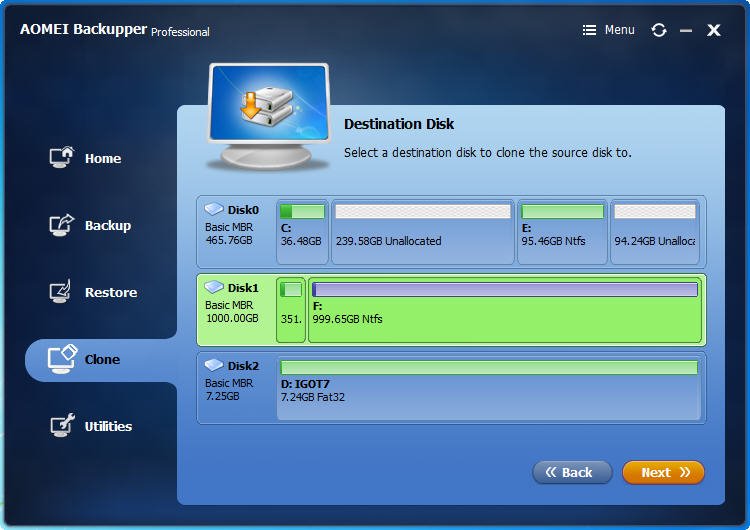The width and height of the screenshot is (750, 530).
Task: Click the C: partition usage bar
Action: [302, 211]
